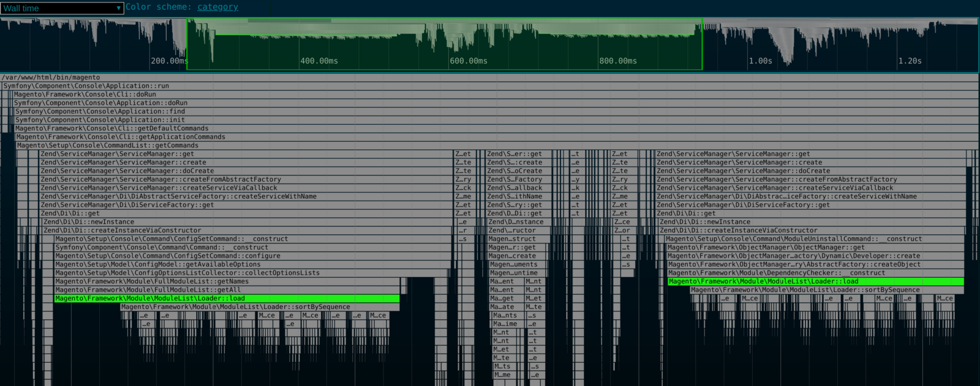Select the ConfigModel::getAvailableOptions frame

tap(253, 265)
